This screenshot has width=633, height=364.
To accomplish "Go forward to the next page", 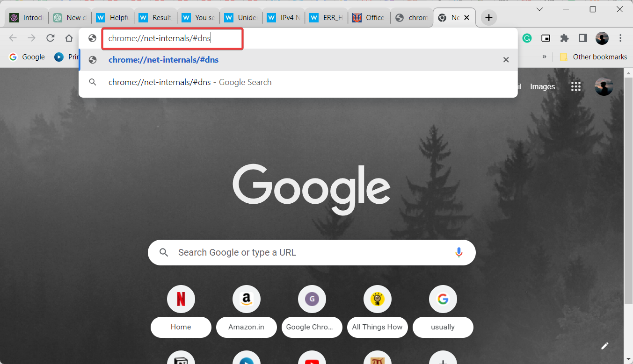I will coord(32,38).
